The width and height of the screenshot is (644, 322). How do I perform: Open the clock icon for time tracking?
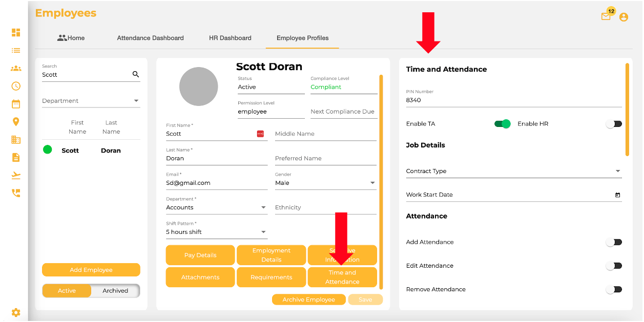pyautogui.click(x=15, y=86)
